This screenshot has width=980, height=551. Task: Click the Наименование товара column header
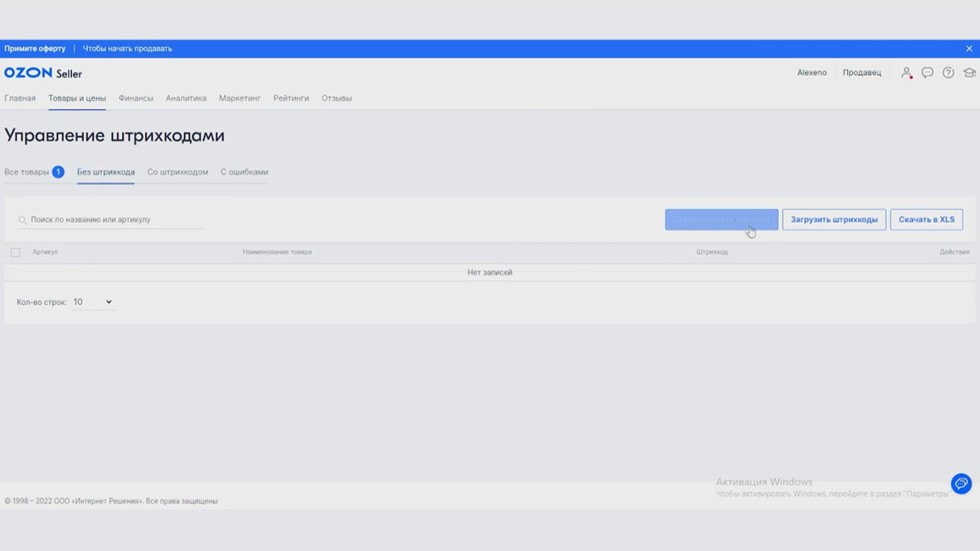(277, 252)
